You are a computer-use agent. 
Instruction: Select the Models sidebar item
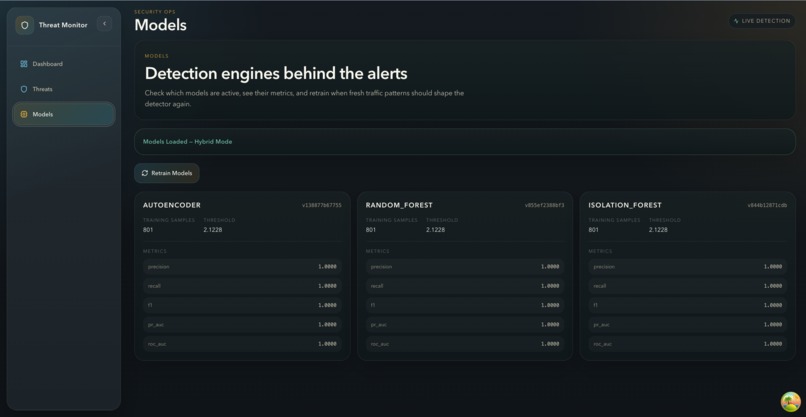point(64,115)
